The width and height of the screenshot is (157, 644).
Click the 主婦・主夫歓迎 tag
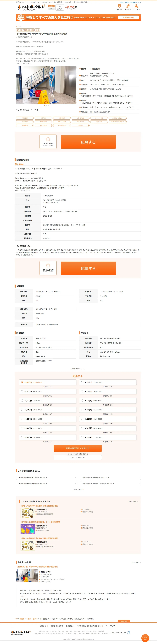coord(80,118)
